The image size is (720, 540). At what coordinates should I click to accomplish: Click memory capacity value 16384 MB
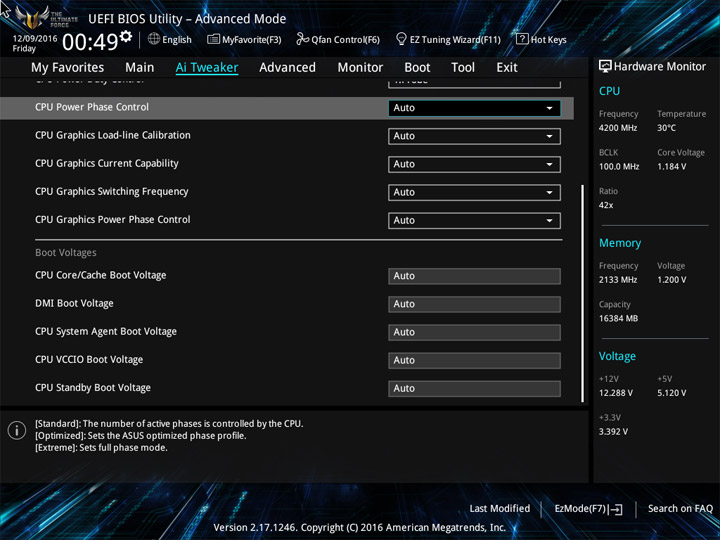[x=619, y=318]
